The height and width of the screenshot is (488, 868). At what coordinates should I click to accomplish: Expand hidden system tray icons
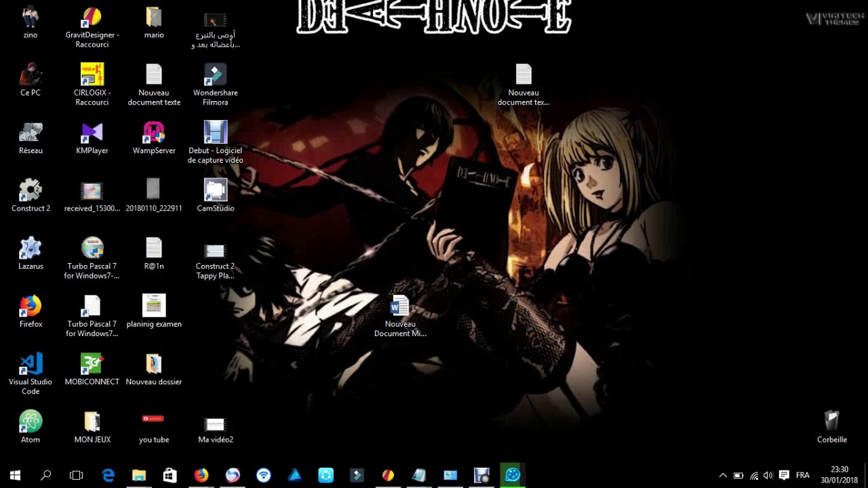[723, 475]
